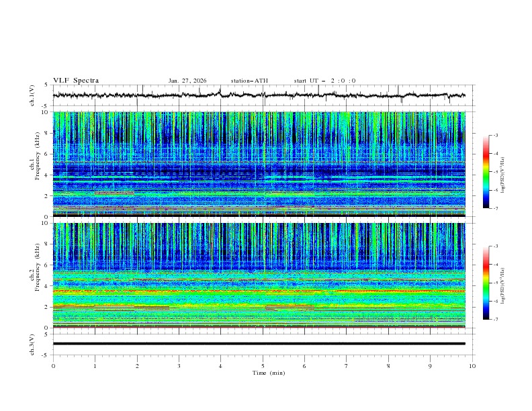This screenshot has width=532, height=411.
Task: Click the 'station=ATH' label
Action: click(249, 81)
